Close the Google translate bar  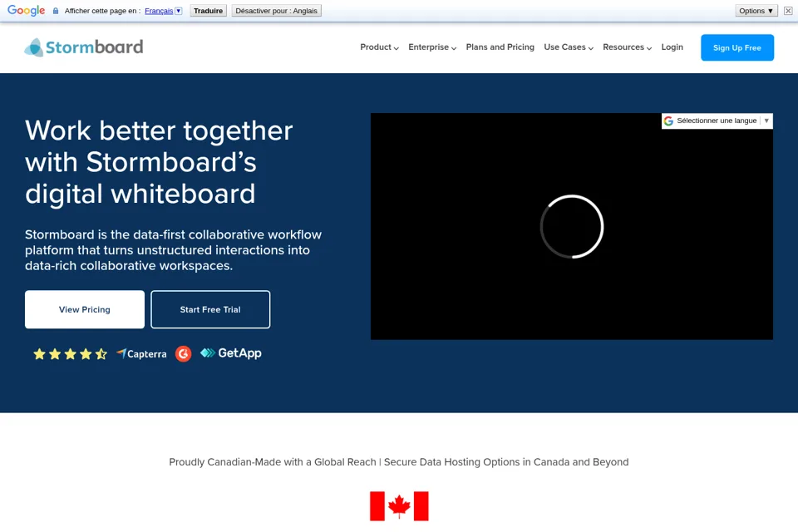pos(788,11)
